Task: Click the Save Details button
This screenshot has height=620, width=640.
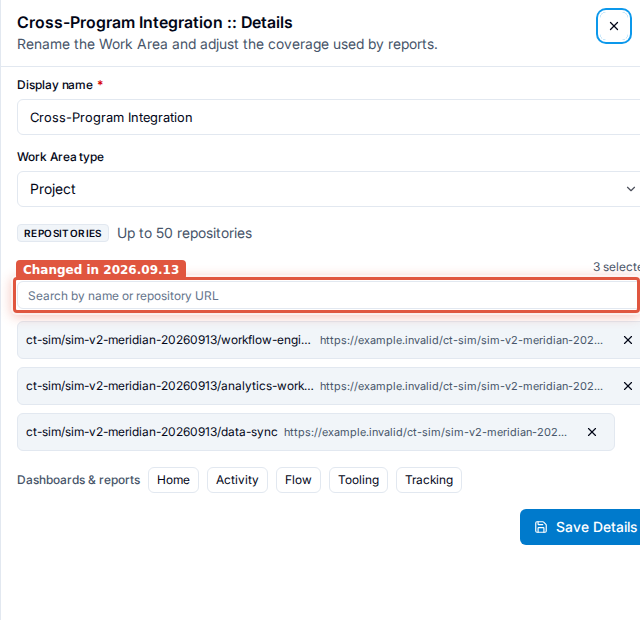Action: 580,527
